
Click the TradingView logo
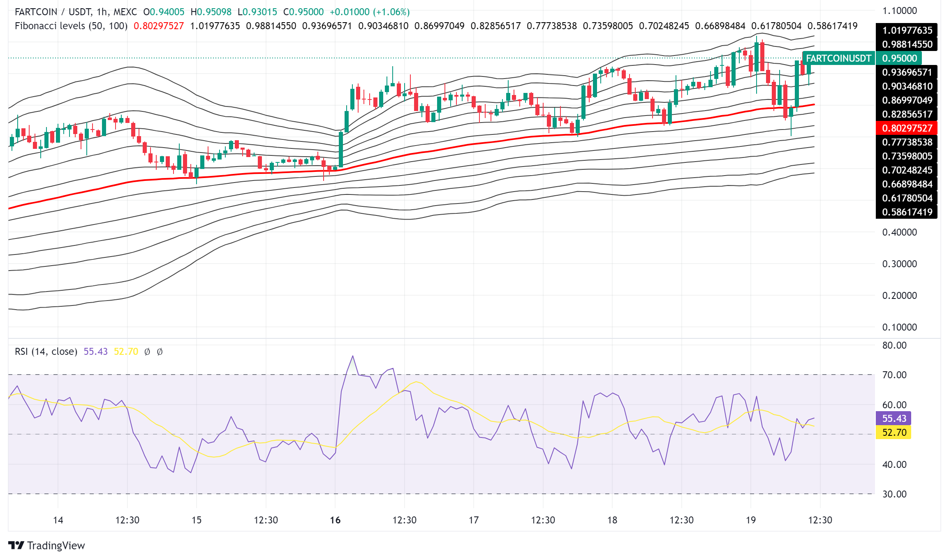(46, 545)
